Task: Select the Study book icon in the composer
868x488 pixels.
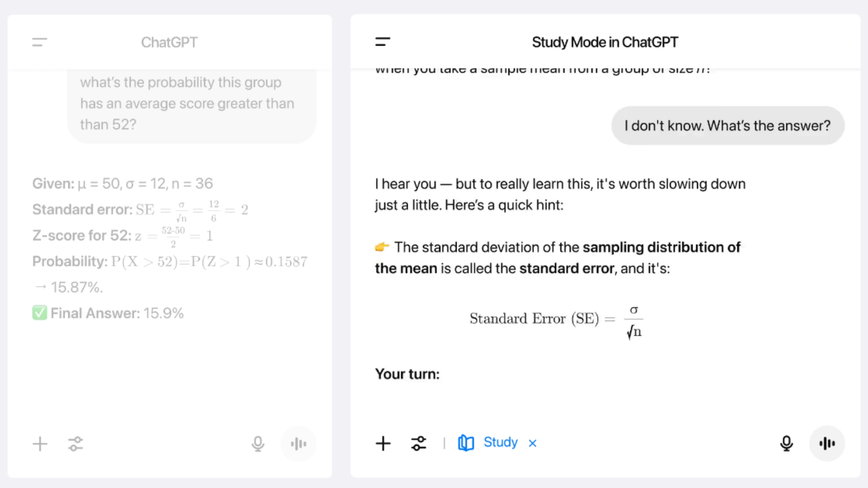Action: click(x=466, y=443)
